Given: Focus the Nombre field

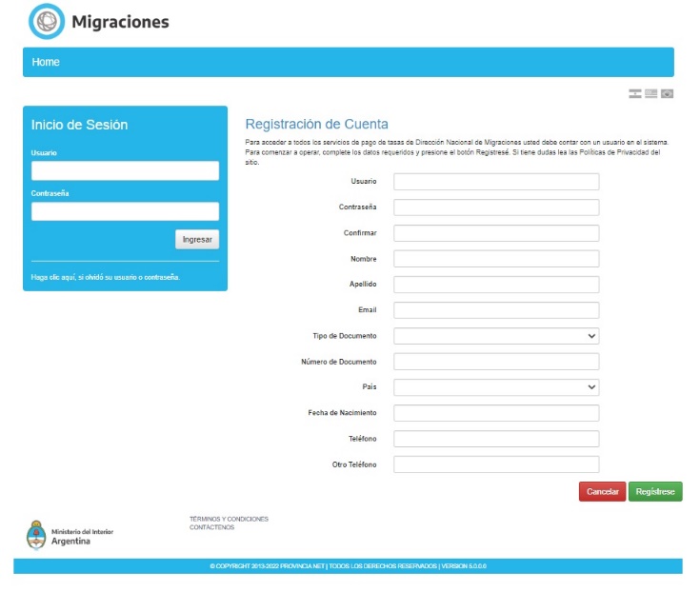Looking at the screenshot, I should [496, 259].
